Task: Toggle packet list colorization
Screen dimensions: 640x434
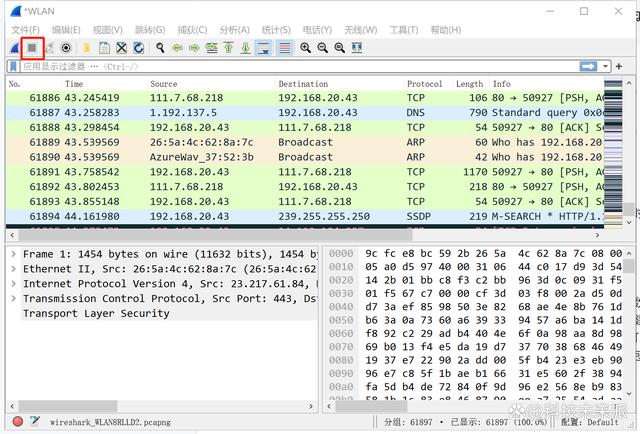Action: click(x=285, y=47)
